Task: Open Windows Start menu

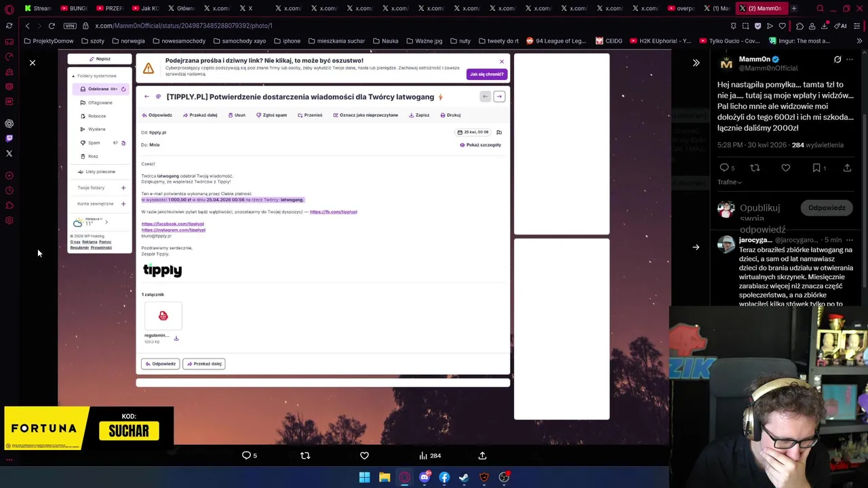Action: point(364,477)
